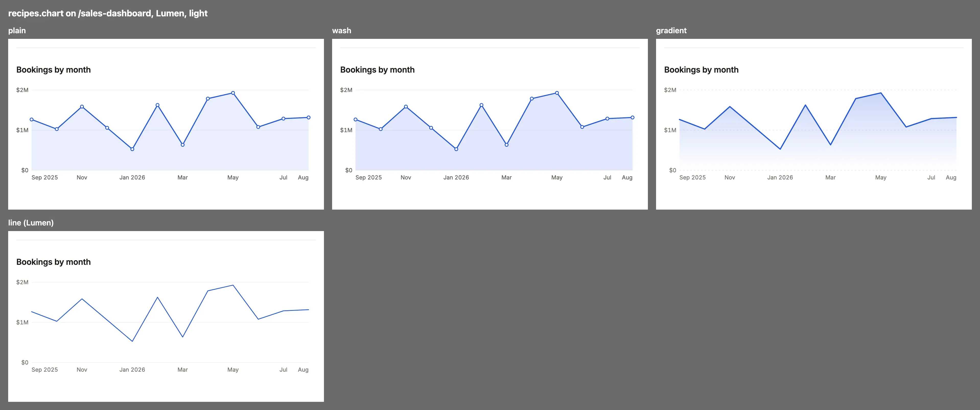980x410 pixels.
Task: Select the May peak data point in plain chart
Action: 233,93
